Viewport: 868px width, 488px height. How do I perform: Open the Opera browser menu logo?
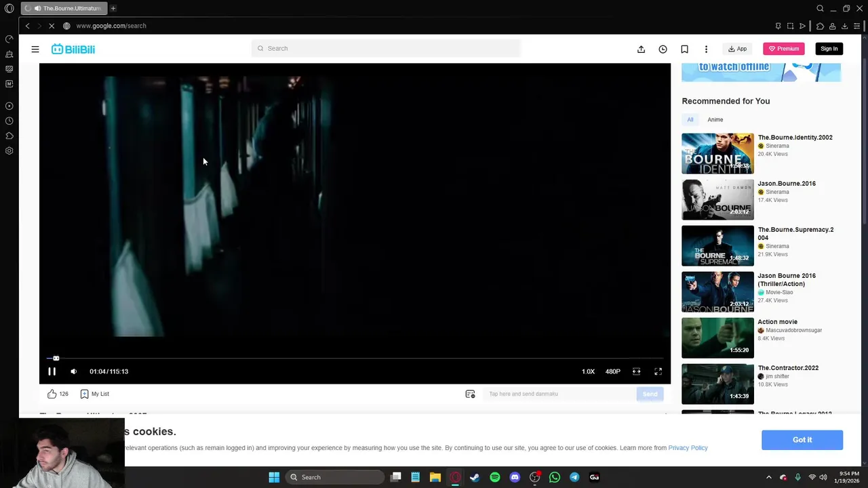point(9,8)
